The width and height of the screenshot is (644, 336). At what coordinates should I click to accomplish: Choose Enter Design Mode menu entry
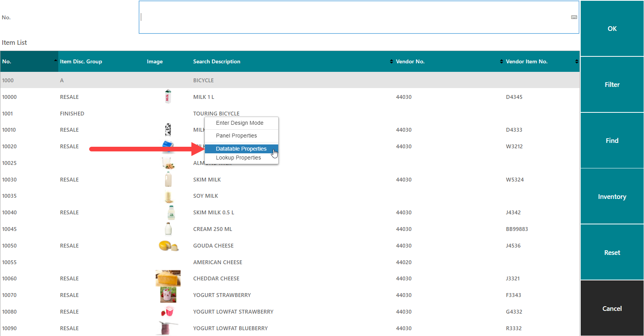[240, 123]
